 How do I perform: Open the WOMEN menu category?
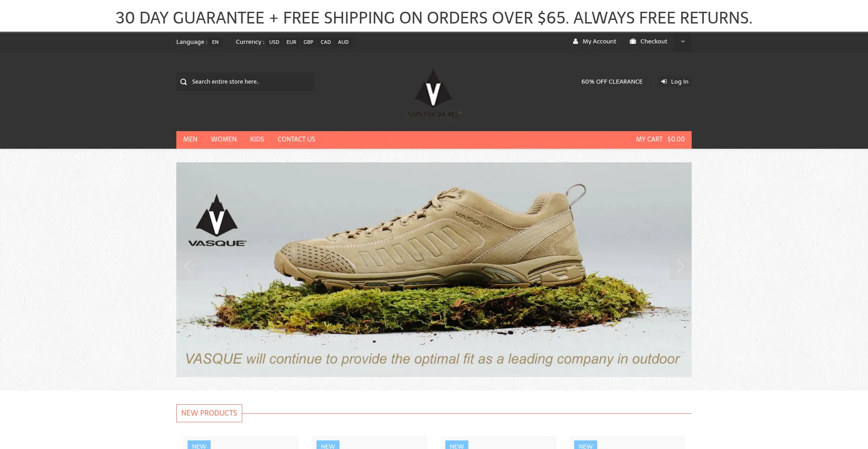click(224, 139)
